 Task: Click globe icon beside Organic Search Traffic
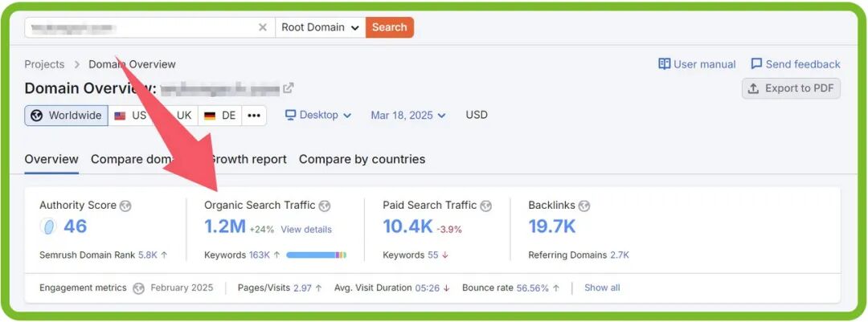point(324,206)
